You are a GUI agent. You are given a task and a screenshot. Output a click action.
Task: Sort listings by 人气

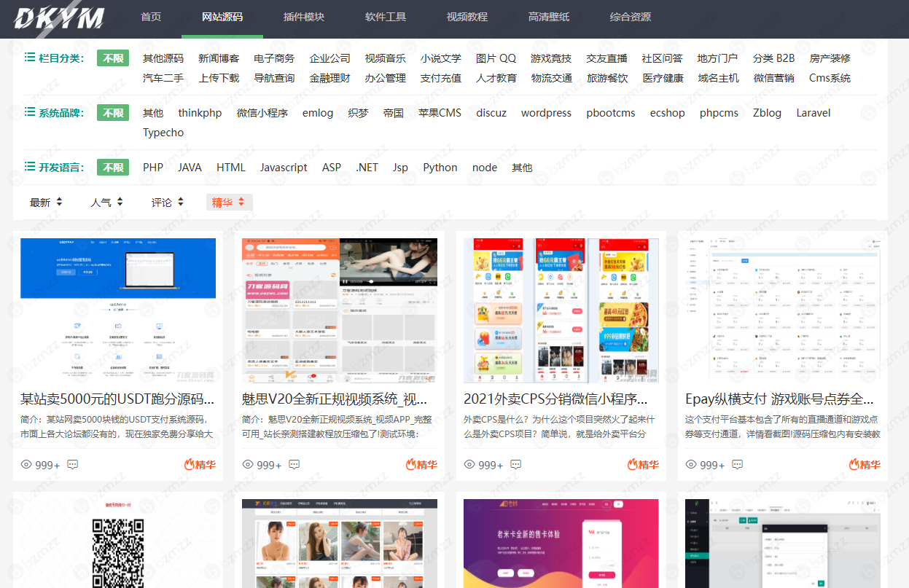(106, 203)
